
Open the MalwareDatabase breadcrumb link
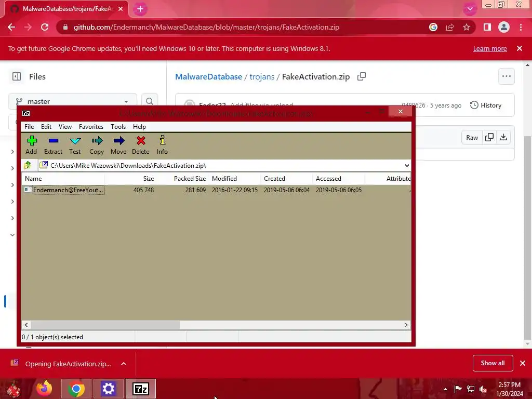coord(208,77)
